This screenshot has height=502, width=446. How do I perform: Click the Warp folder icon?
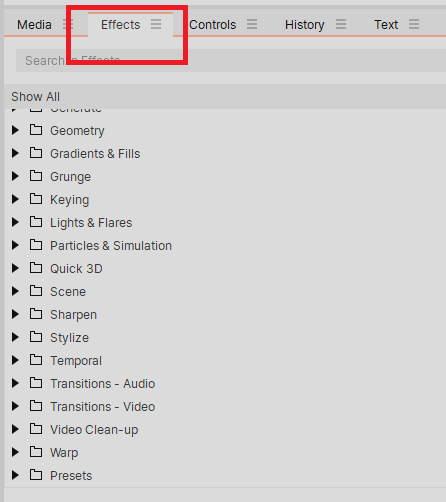(x=36, y=452)
